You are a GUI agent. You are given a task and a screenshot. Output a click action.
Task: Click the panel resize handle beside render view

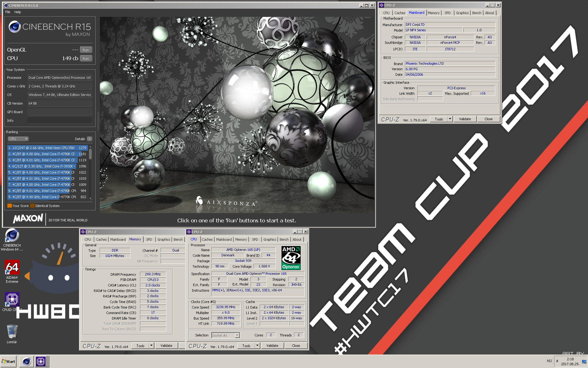coord(98,121)
